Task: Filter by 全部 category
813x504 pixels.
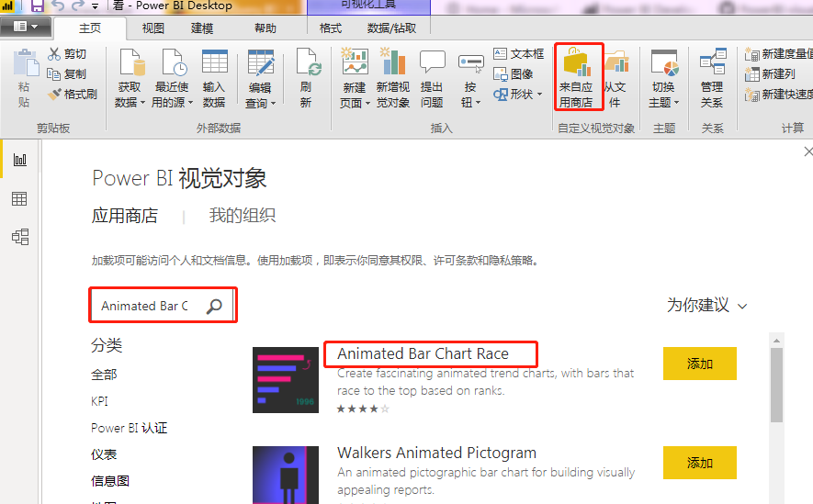Action: 104,375
